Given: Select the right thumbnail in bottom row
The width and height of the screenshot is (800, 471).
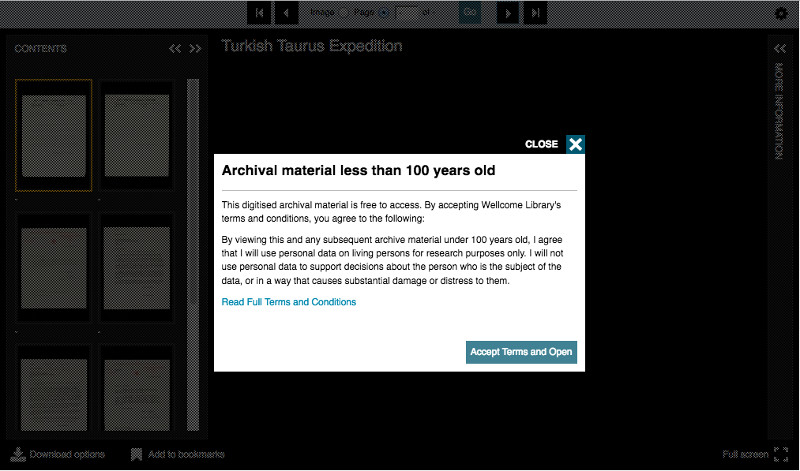Looking at the screenshot, I should [137, 390].
